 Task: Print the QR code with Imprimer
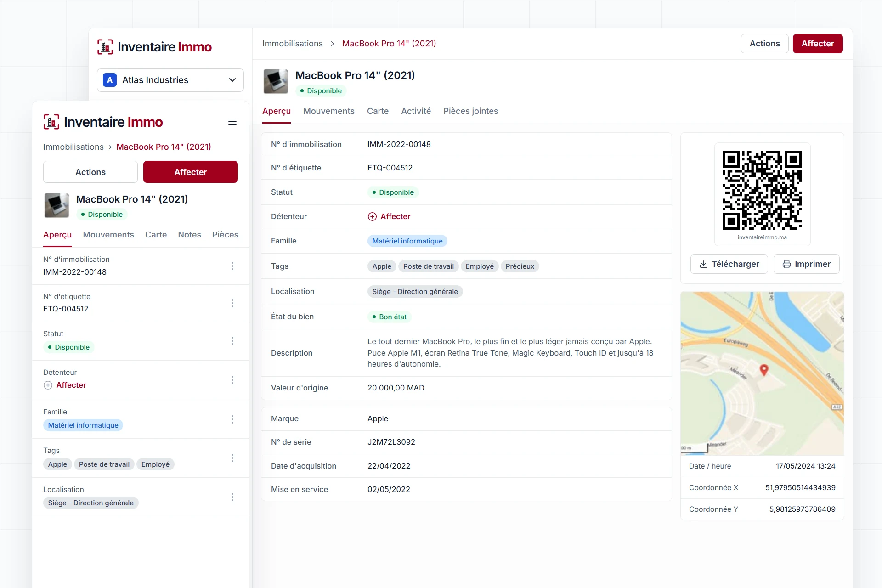(x=807, y=264)
